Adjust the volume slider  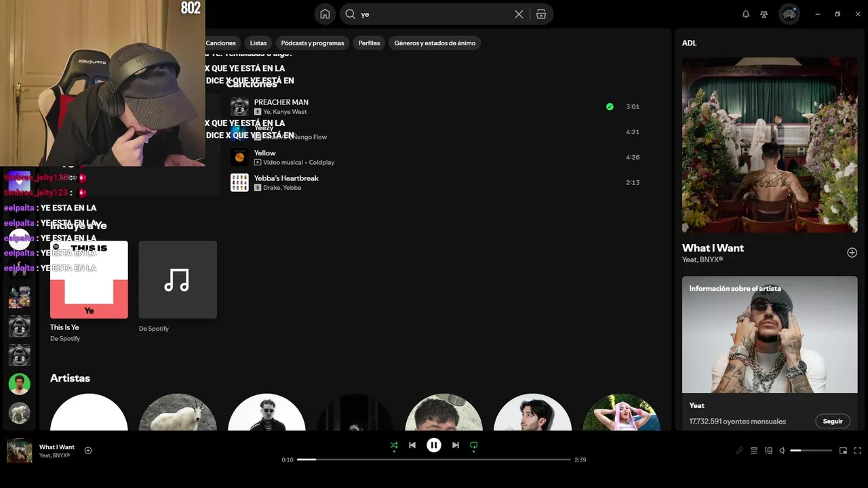(x=811, y=451)
